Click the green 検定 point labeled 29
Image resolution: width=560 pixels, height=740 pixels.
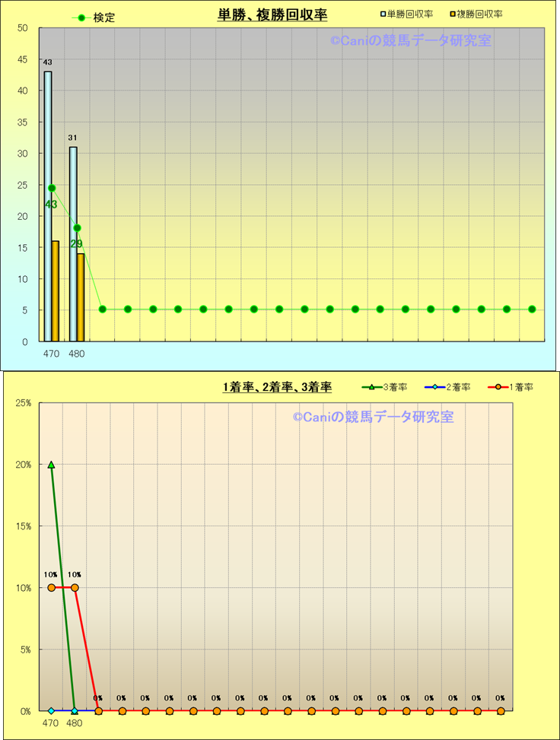pyautogui.click(x=77, y=228)
